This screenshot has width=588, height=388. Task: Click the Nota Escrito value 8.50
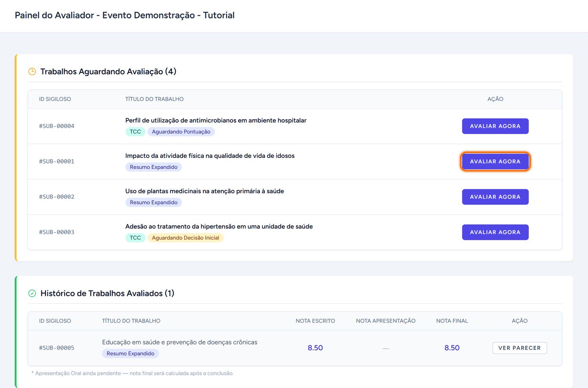315,348
